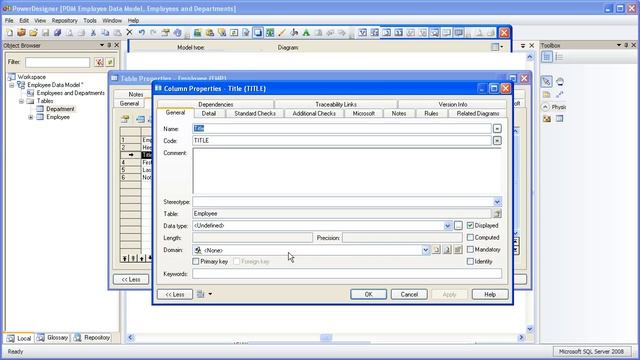Switch to the Detail tab
The width and height of the screenshot is (640, 360).
coord(209,113)
